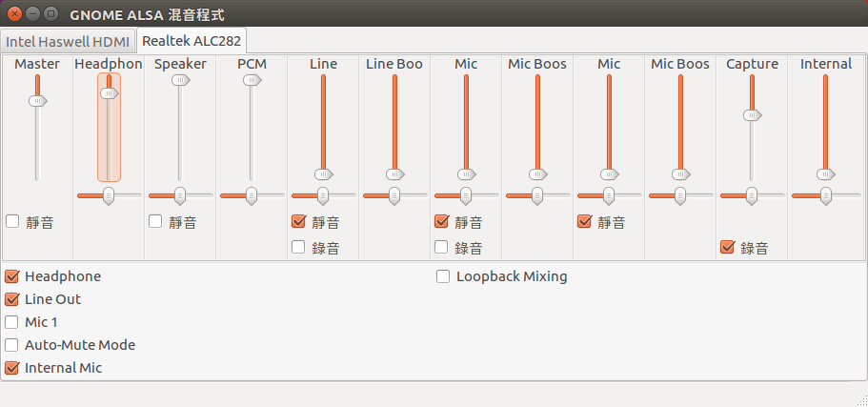
Task: Click the "Capture" channel label
Action: [753, 64]
